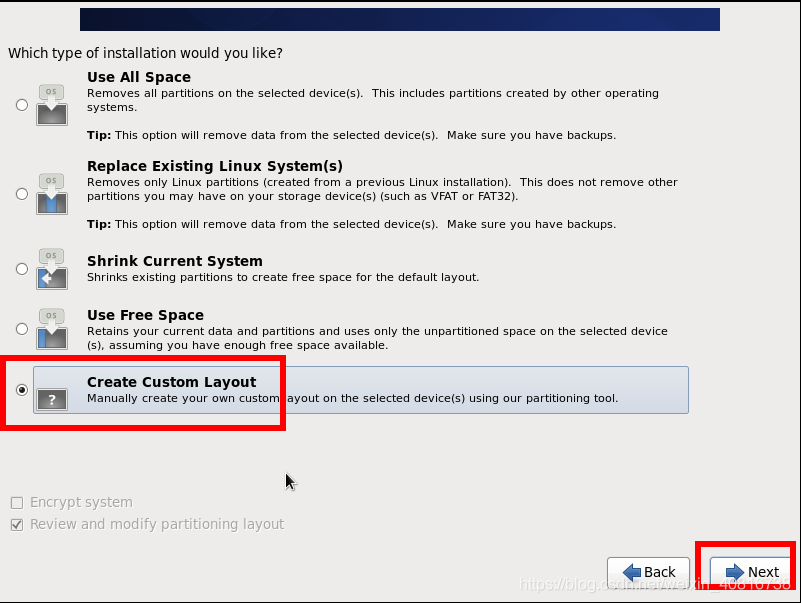This screenshot has height=603, width=801.
Task: Click the Tip text under Use All Space
Action: [x=351, y=135]
